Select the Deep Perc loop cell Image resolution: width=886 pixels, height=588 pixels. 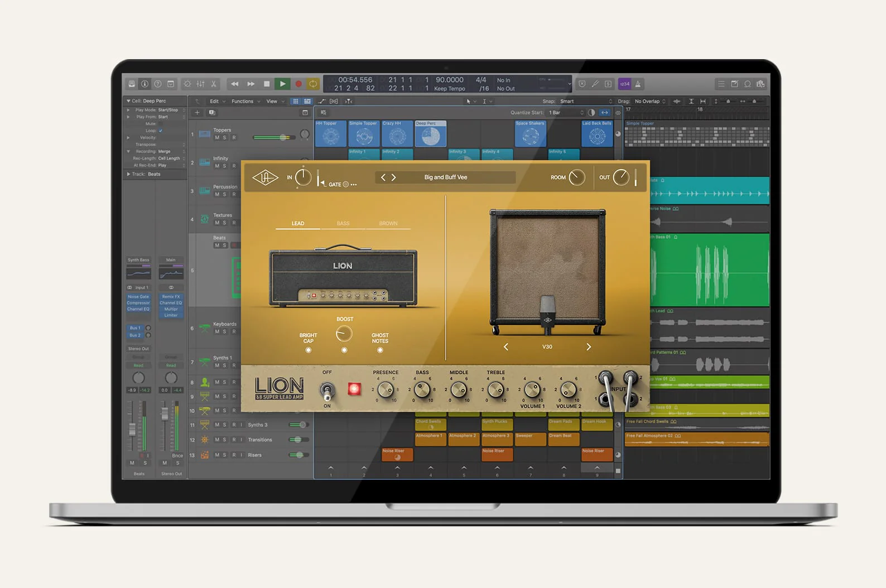pyautogui.click(x=430, y=136)
